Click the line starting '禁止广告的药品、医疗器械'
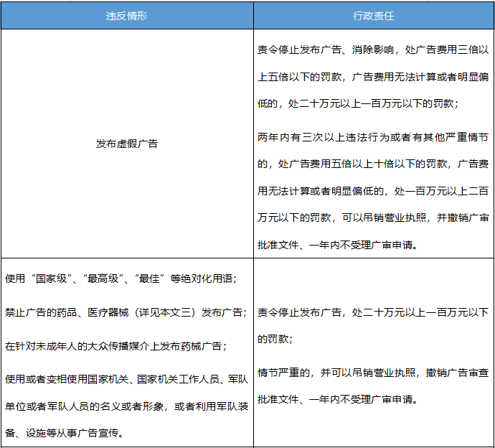Image resolution: width=495 pixels, height=448 pixels. 126,313
